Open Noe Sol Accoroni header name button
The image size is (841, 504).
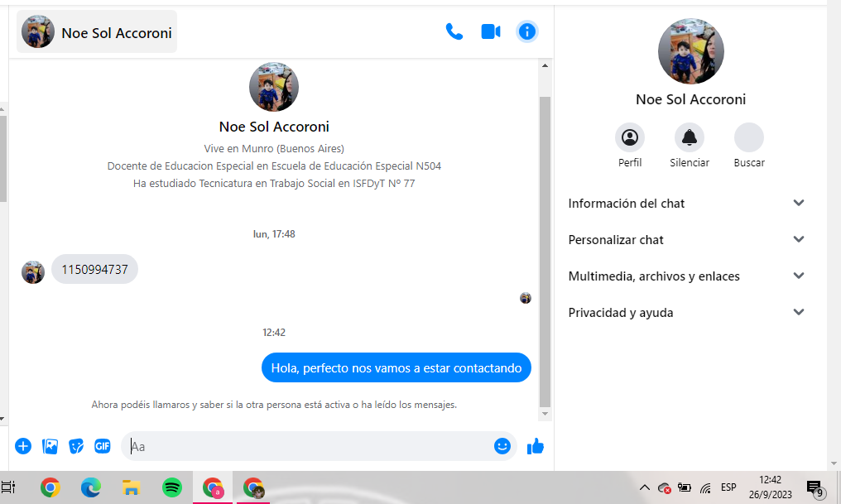(x=97, y=31)
